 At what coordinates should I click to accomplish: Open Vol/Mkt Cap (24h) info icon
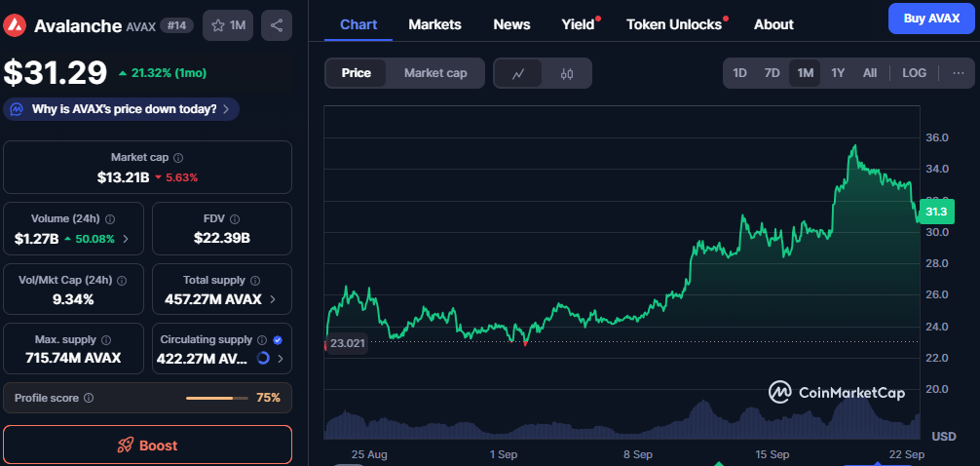pos(122,281)
